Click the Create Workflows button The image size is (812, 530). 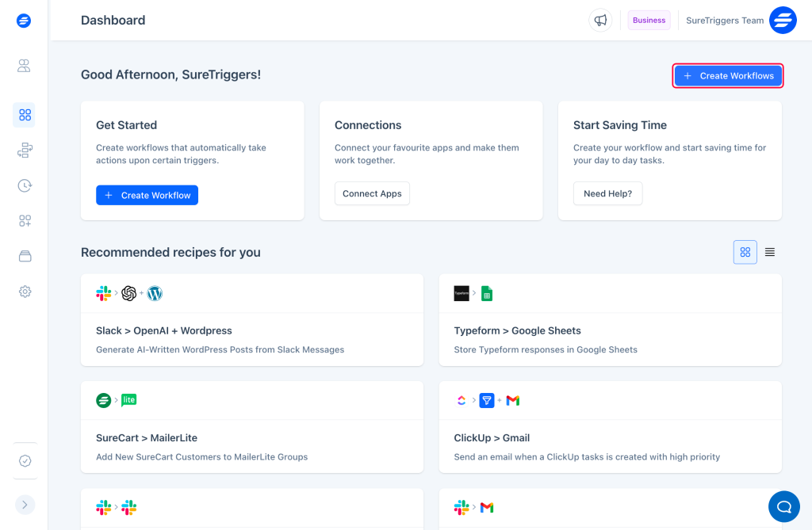[x=727, y=75]
